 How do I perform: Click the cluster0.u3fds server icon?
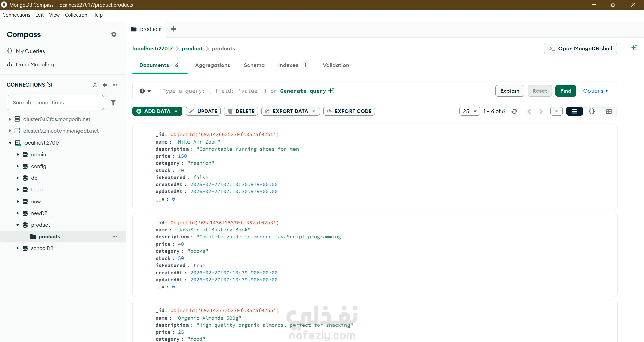(17, 119)
